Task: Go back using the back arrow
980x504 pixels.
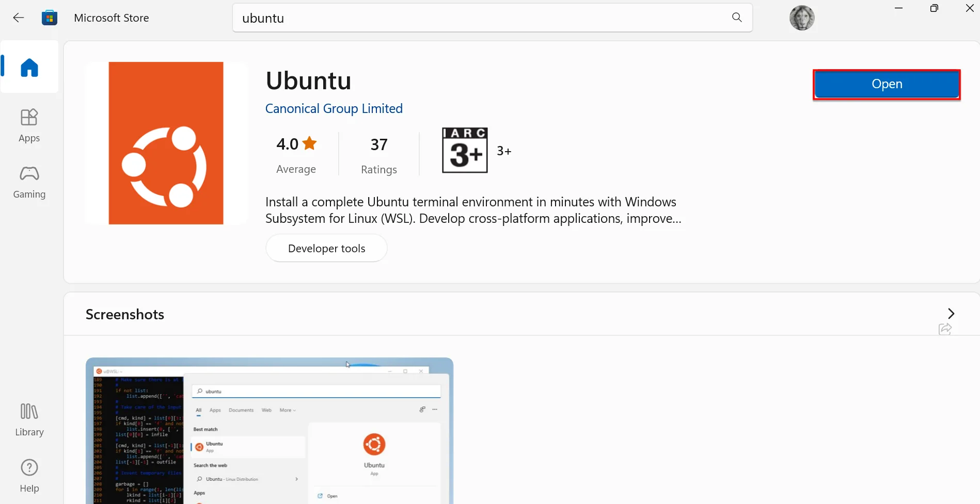Action: (x=19, y=18)
